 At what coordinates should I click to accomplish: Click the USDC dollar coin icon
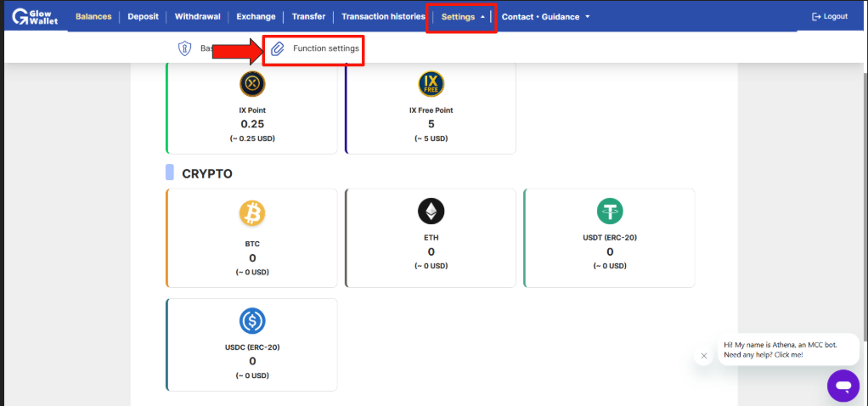(252, 321)
